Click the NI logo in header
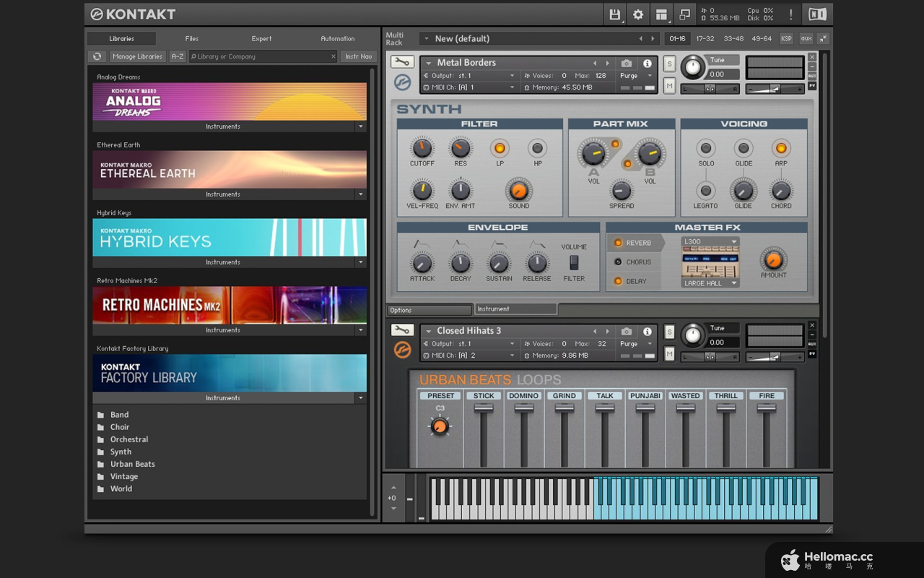924x578 pixels. [817, 14]
